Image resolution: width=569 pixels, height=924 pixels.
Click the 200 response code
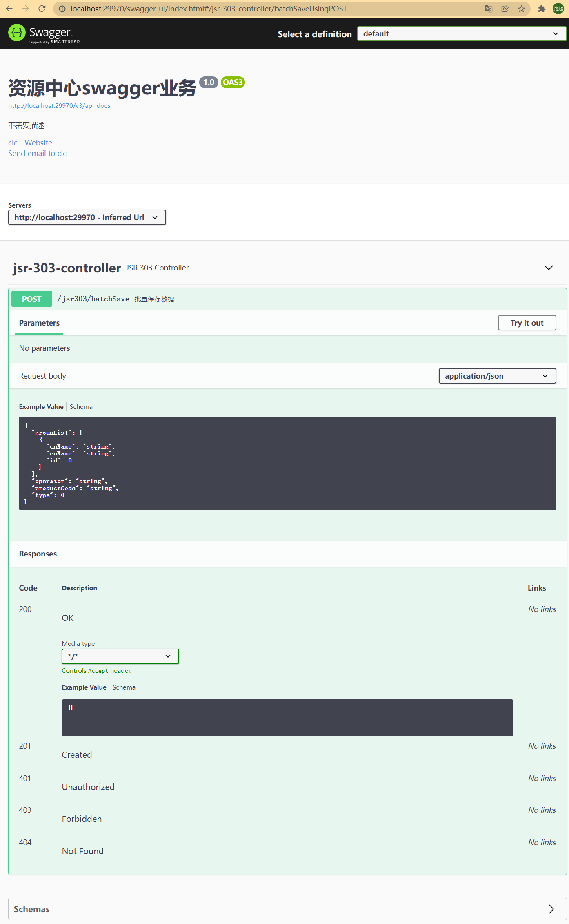click(25, 609)
